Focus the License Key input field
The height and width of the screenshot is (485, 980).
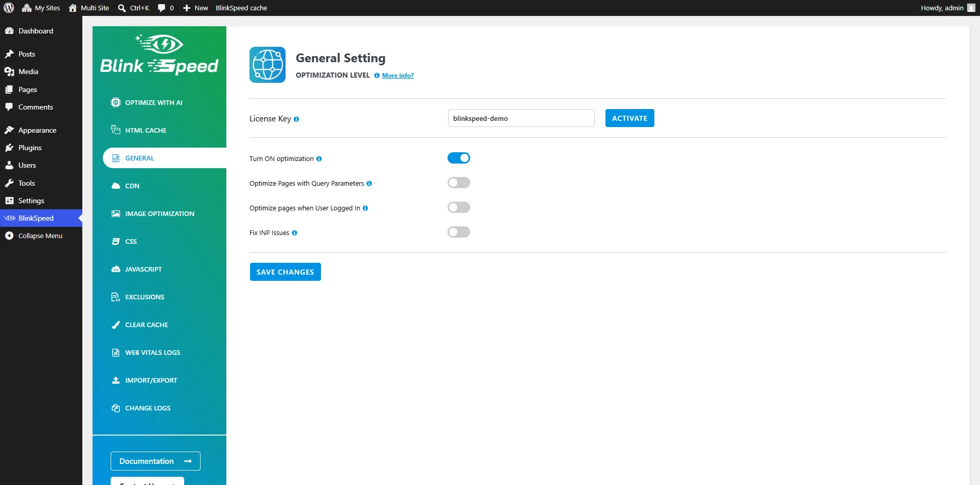click(521, 118)
